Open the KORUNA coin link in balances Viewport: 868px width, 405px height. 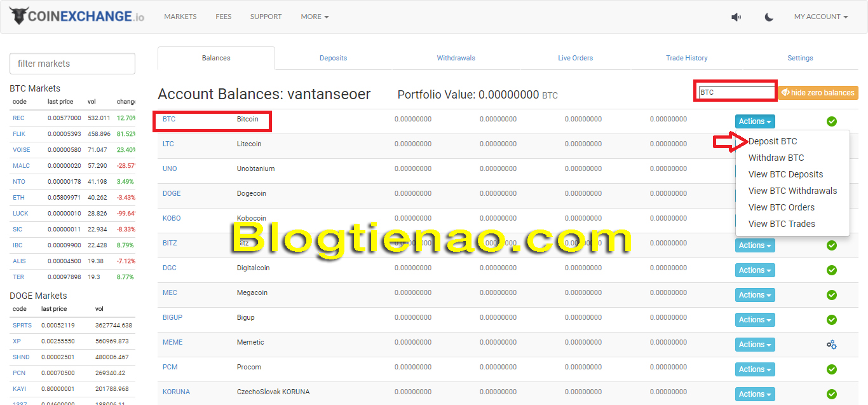pyautogui.click(x=176, y=392)
